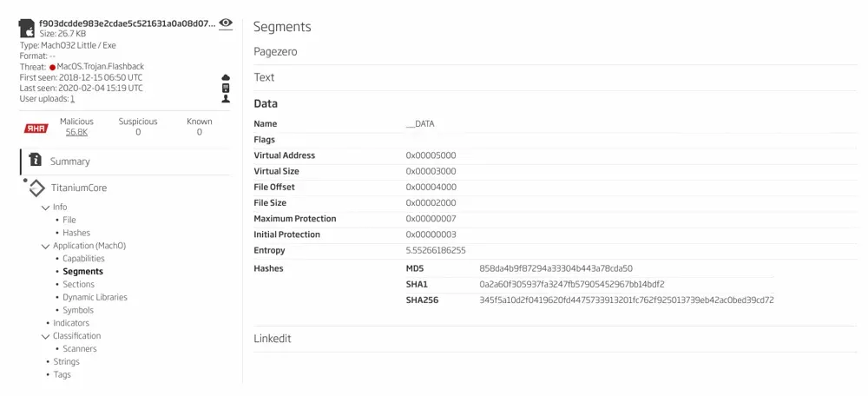
Task: Click the TitaniumCore diamond icon
Action: [36, 188]
